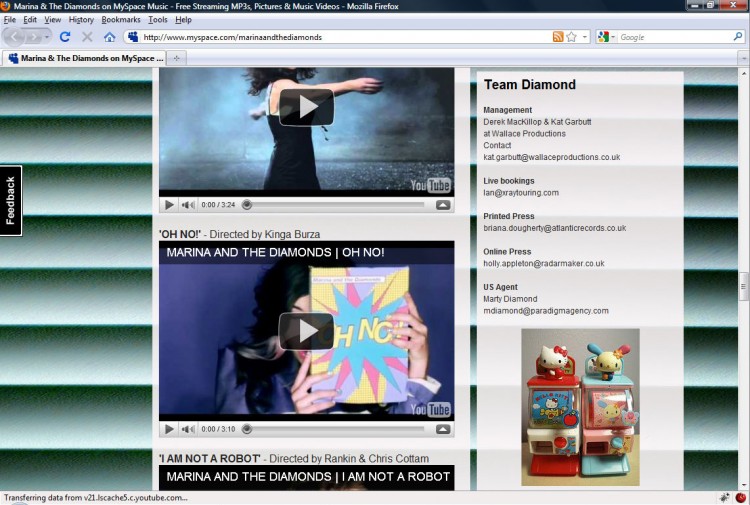The image size is (750, 505).
Task: Open the Tools menu
Action: (157, 20)
